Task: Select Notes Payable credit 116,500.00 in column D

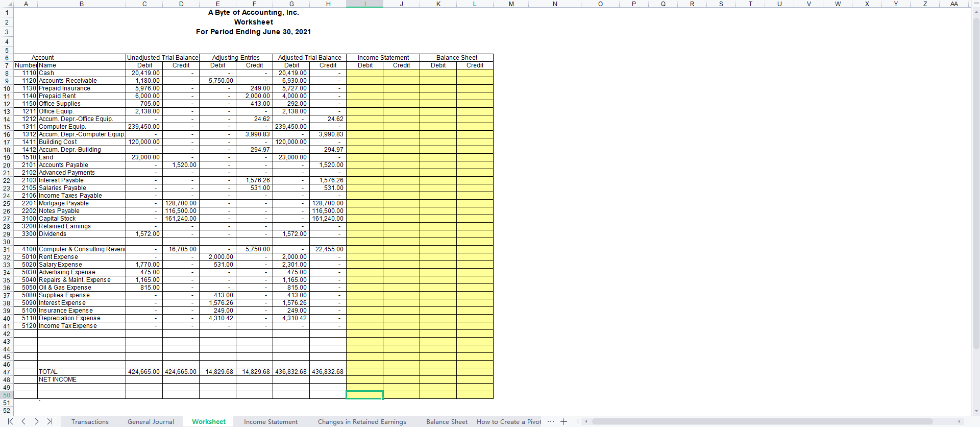Action: [x=181, y=211]
